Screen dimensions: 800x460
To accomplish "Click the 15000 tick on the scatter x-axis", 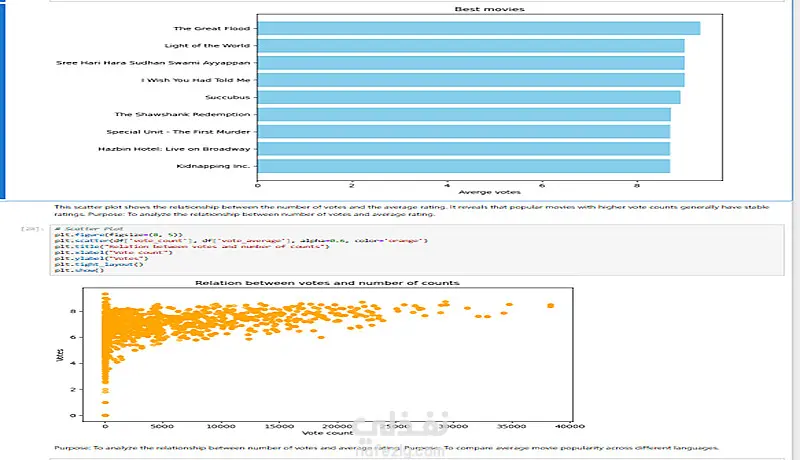I will pyautogui.click(x=279, y=426).
